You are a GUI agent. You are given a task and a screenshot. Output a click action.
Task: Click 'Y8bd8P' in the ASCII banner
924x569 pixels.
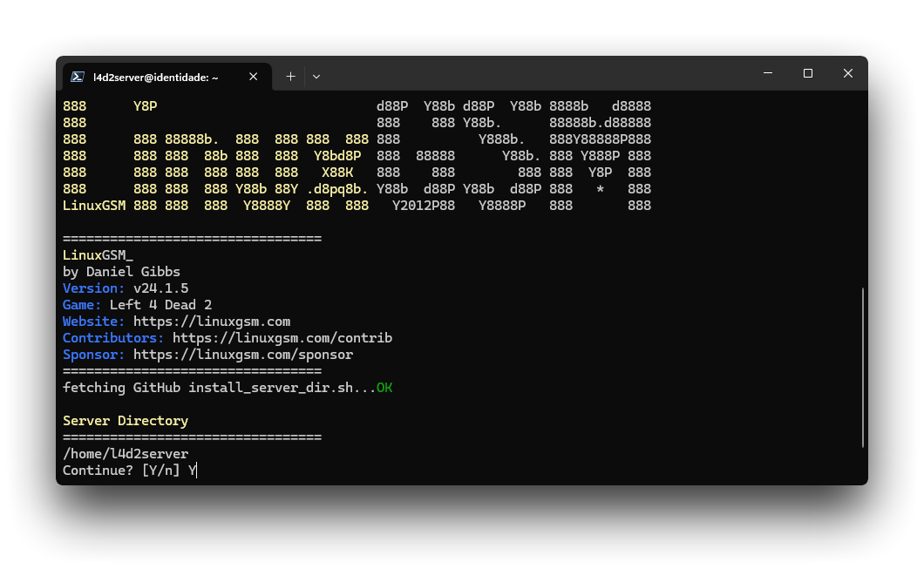click(337, 156)
